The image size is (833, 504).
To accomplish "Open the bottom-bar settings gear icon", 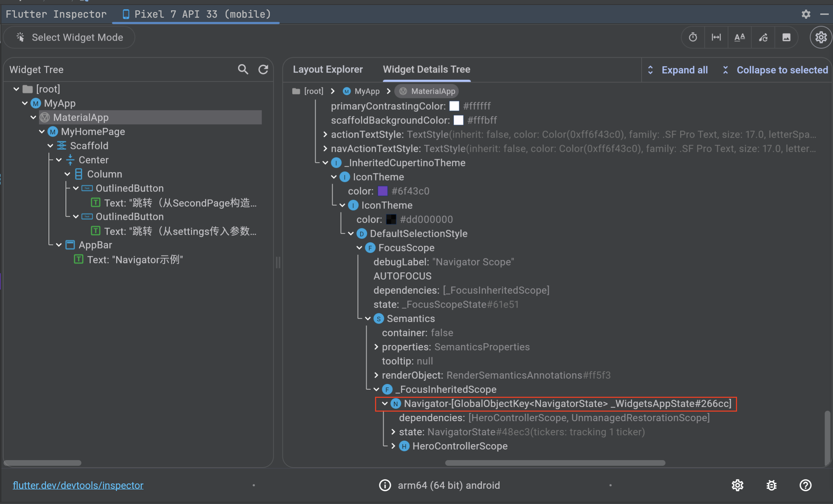I will (737, 485).
